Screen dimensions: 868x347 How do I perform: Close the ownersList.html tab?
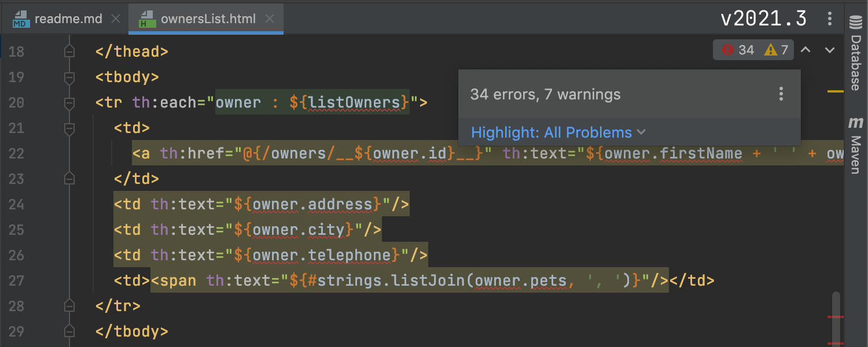tap(269, 19)
